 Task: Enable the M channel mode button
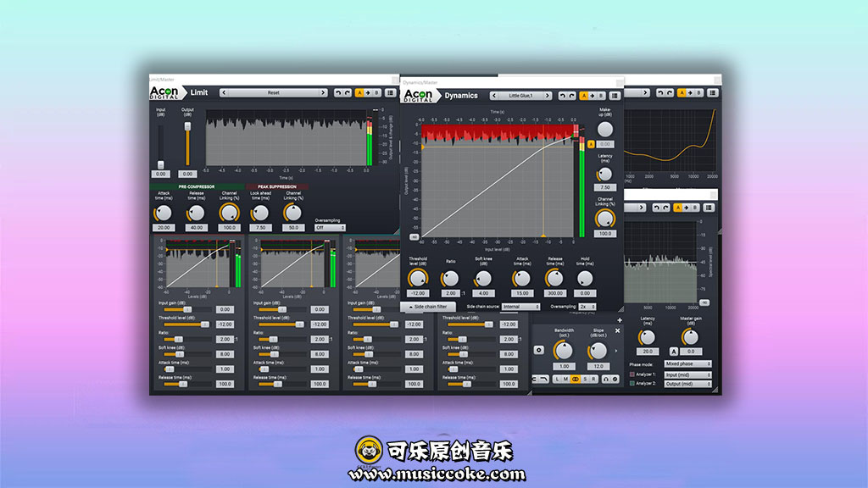[x=565, y=380]
